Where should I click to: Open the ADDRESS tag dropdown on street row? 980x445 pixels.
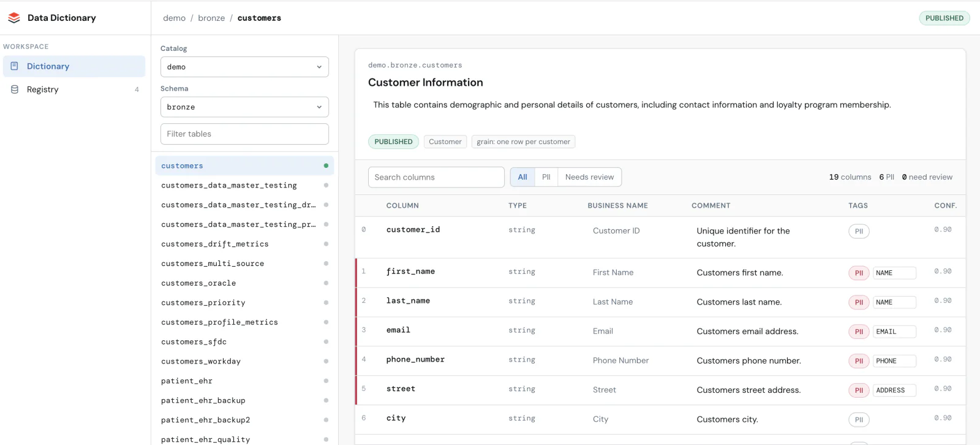894,390
